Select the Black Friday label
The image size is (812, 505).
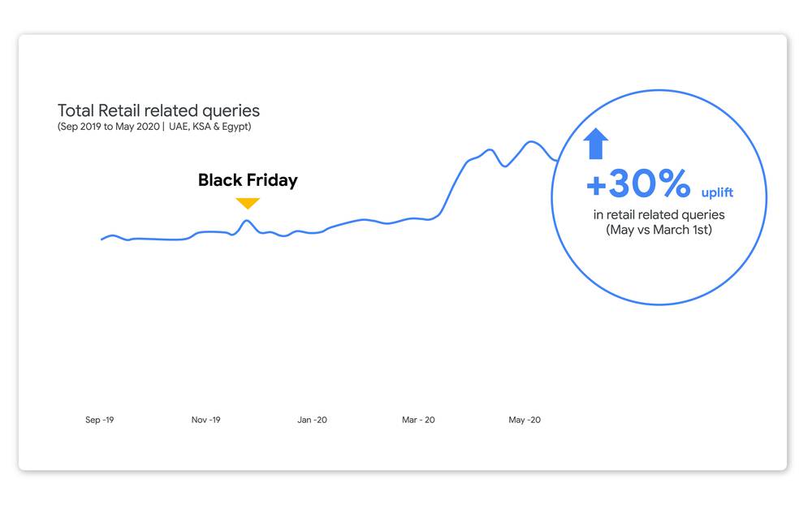(x=248, y=180)
